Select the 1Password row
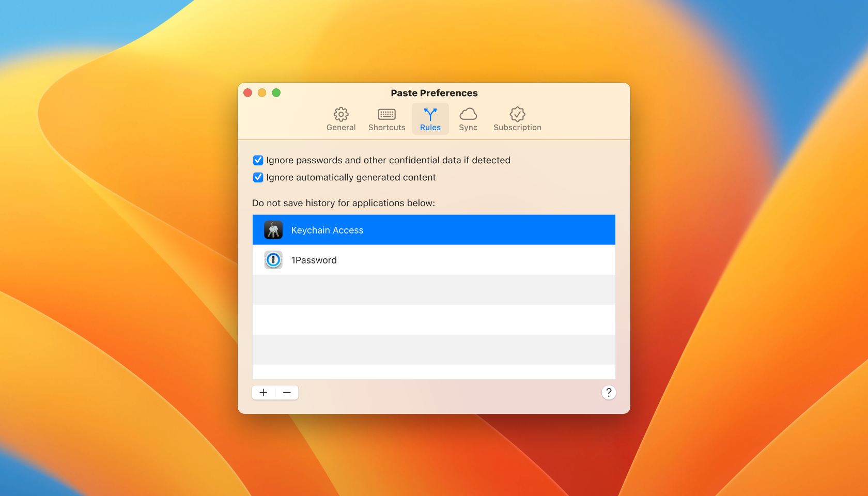The width and height of the screenshot is (868, 496). pyautogui.click(x=434, y=260)
